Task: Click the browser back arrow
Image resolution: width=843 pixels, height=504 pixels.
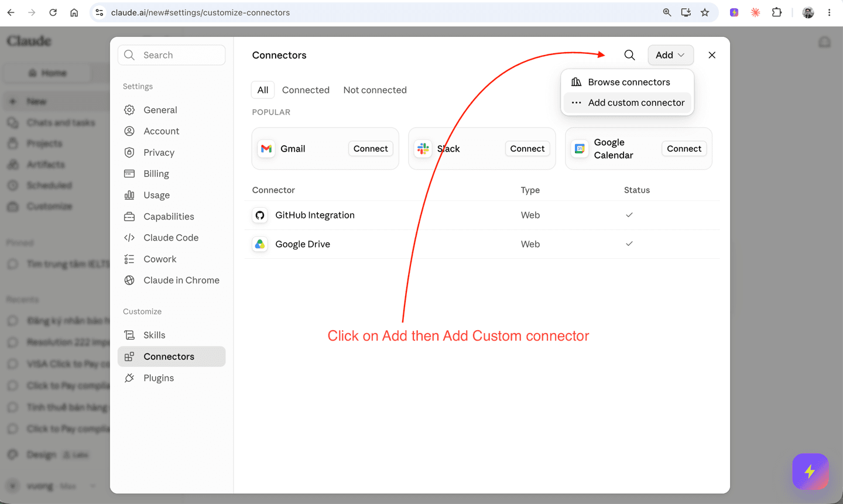Action: tap(11, 12)
